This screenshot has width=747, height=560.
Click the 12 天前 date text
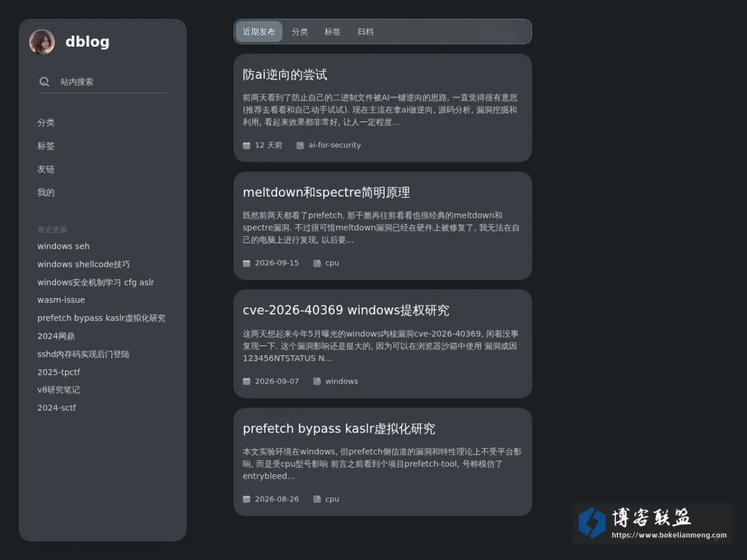268,145
